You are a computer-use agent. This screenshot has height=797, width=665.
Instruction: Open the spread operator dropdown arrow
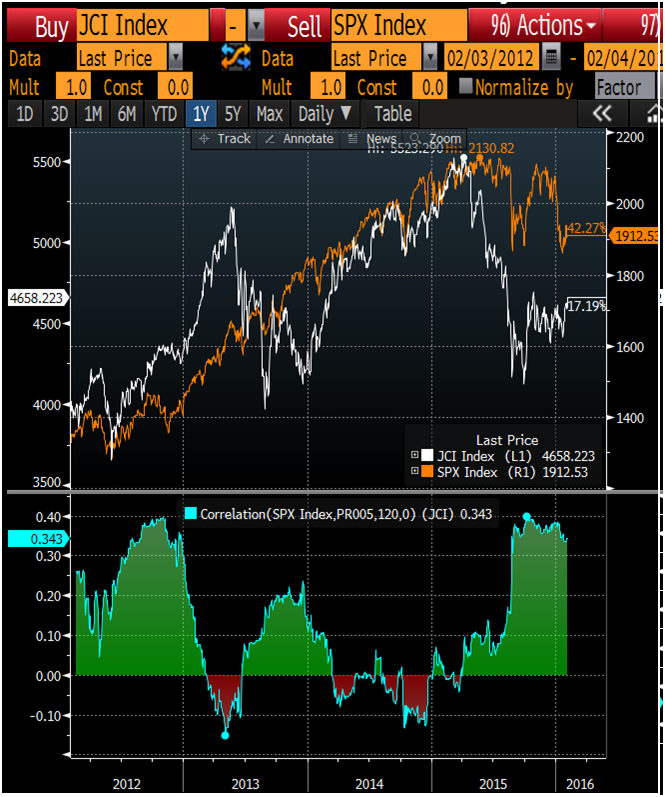pos(256,25)
